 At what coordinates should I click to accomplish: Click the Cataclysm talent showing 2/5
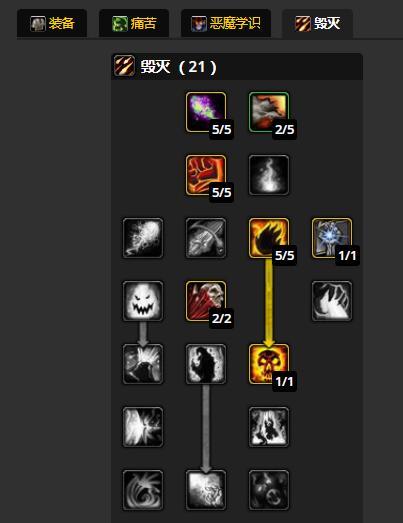(269, 112)
